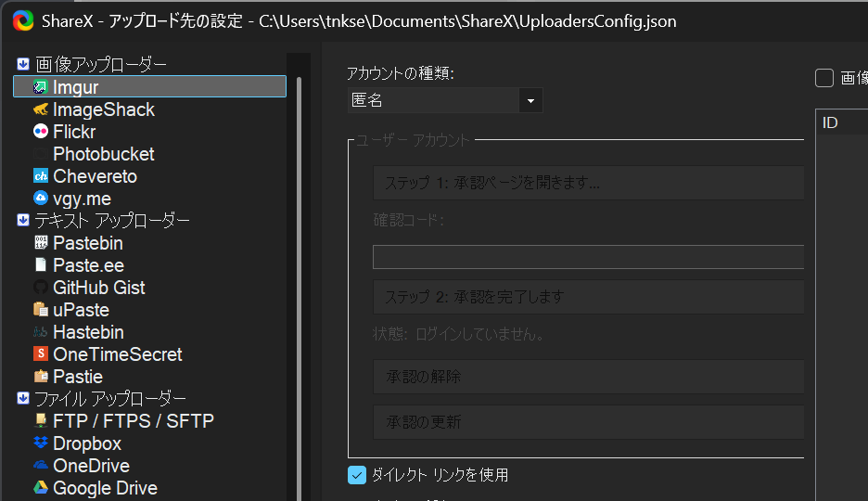The width and height of the screenshot is (868, 501).
Task: Click the GitHub Gist icon
Action: click(41, 288)
